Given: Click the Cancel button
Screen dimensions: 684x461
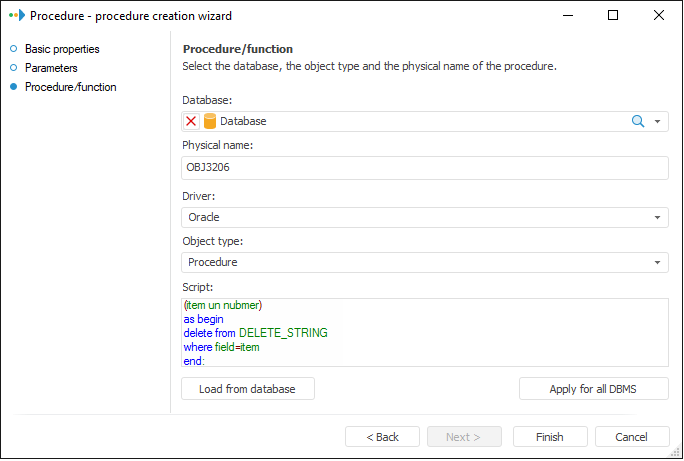Looking at the screenshot, I should (632, 437).
